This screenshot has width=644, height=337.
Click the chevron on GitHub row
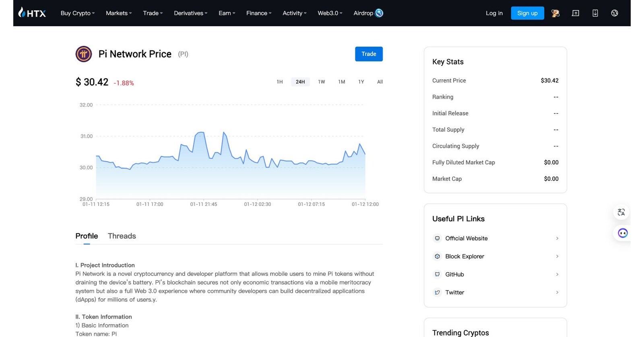click(x=557, y=274)
